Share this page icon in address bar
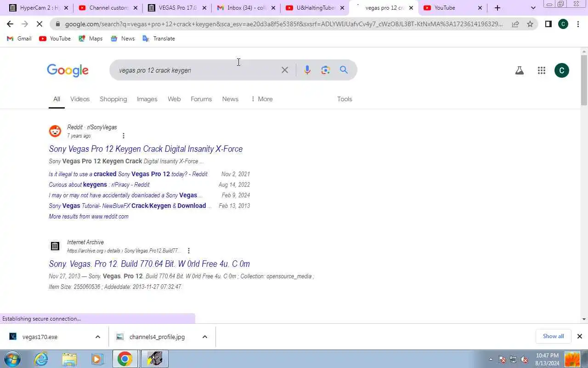The image size is (588, 368). [x=515, y=24]
